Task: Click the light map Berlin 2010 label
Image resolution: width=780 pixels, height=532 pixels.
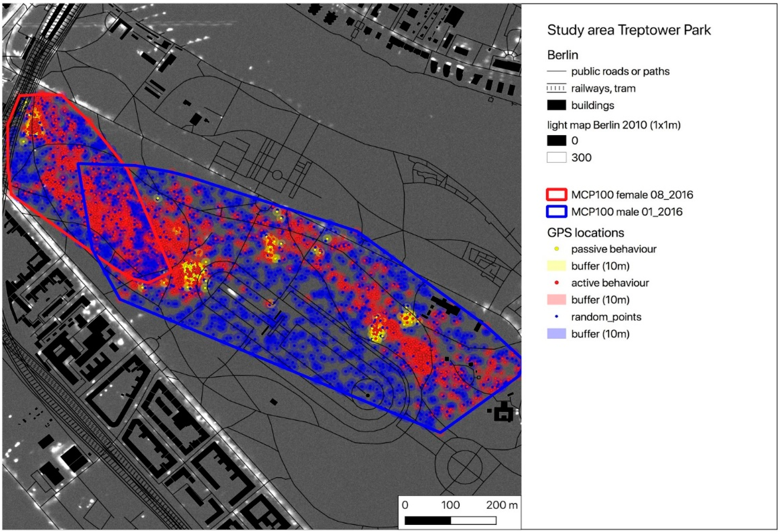Action: (x=614, y=125)
